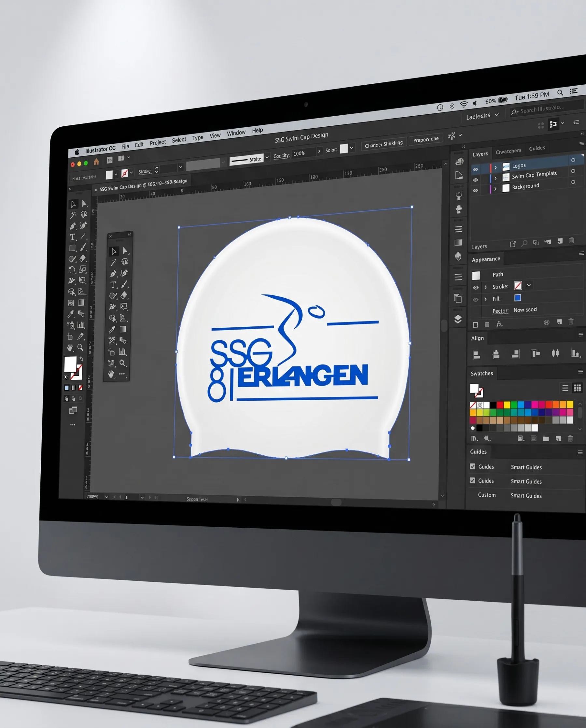This screenshot has width=586, height=728.
Task: Click the Prepowiene button
Action: [x=426, y=139]
